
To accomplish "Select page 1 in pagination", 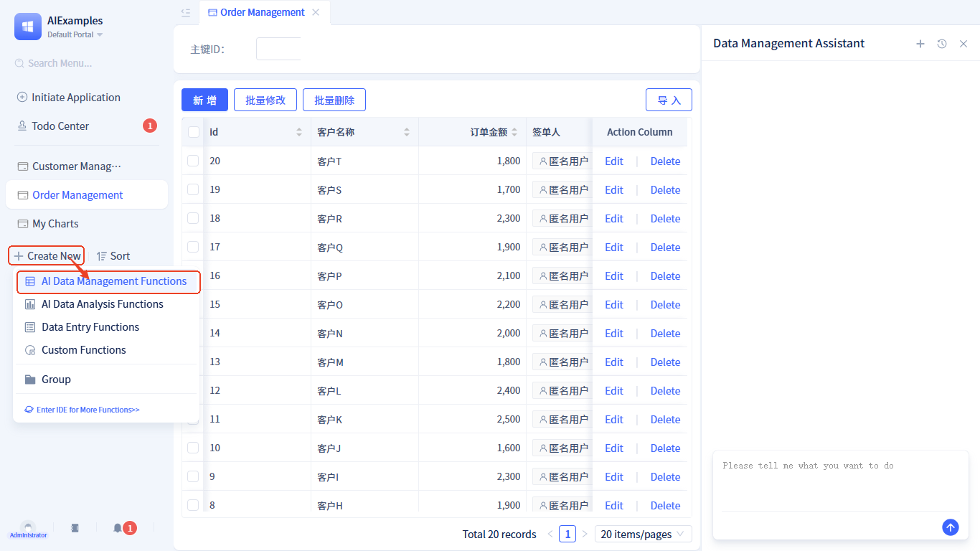I will click(x=567, y=534).
